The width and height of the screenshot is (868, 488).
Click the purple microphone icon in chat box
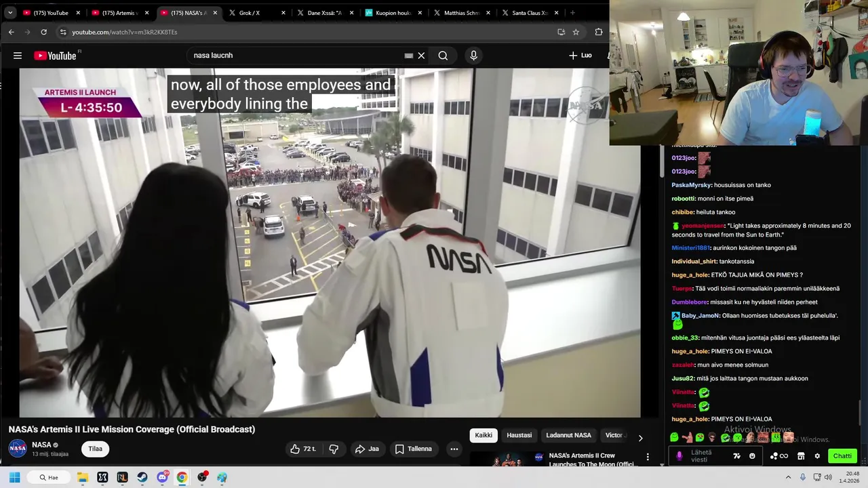pos(679,456)
